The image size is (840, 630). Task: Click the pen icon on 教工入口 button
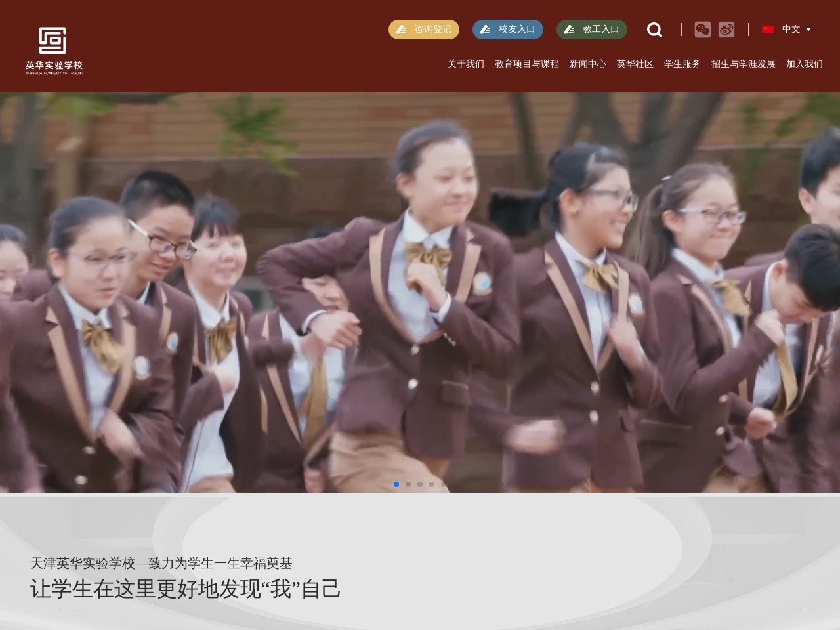(570, 30)
